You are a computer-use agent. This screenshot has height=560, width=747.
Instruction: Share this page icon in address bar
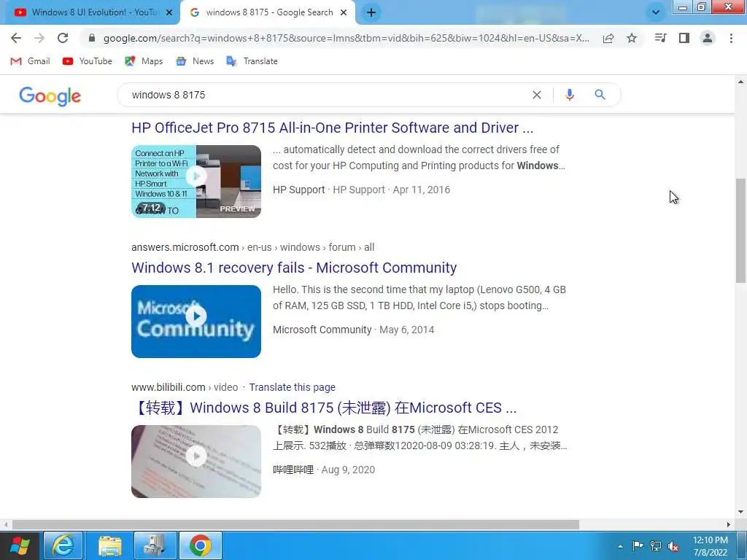[608, 38]
